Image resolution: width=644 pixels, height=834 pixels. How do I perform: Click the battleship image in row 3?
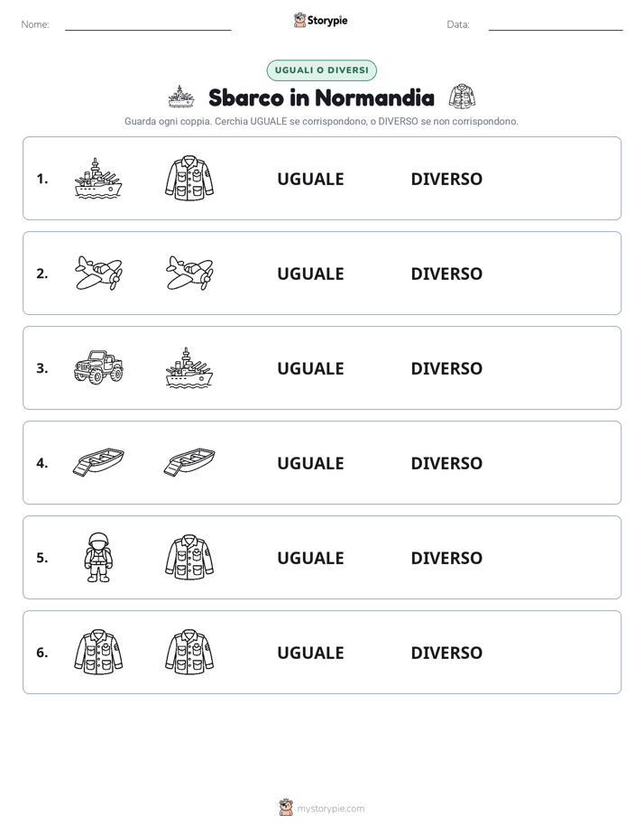pyautogui.click(x=189, y=367)
